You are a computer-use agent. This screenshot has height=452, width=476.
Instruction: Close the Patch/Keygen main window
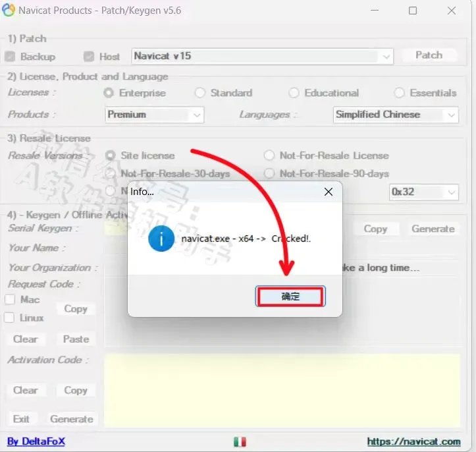[452, 11]
